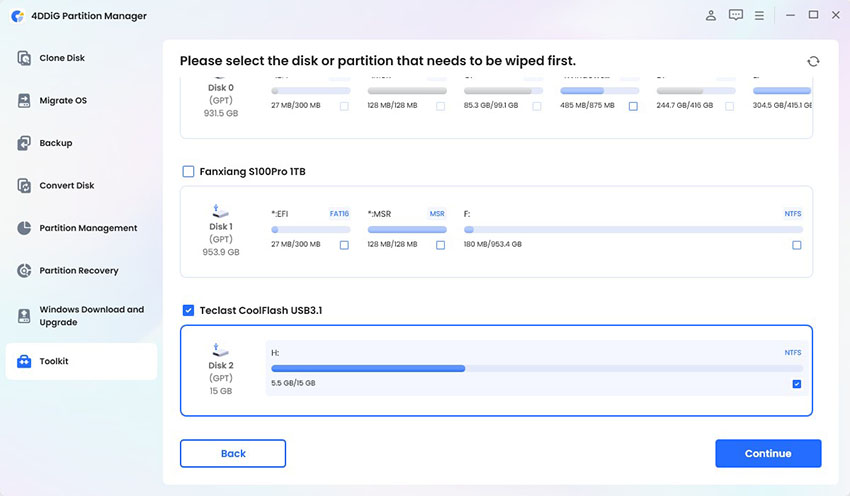The image size is (850, 496).
Task: Uncheck the Teclast CoolFlash USB3.1 checkbox
Action: point(188,311)
